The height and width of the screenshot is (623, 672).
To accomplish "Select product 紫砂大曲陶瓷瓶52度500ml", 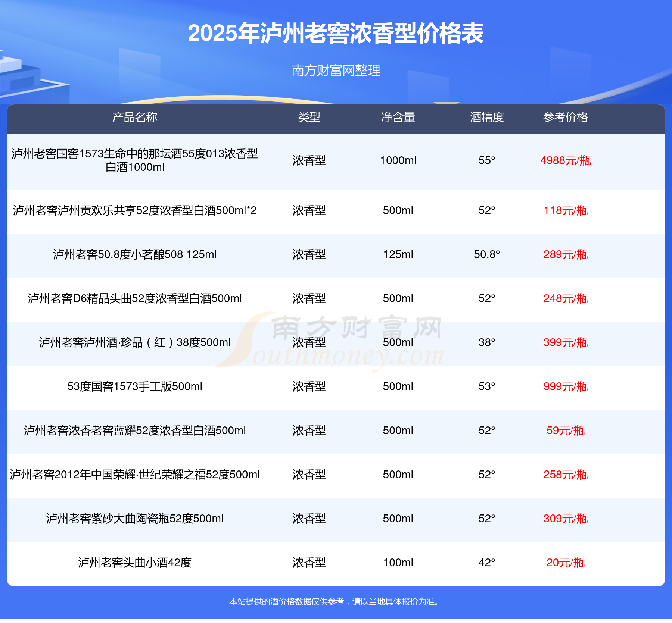I will pyautogui.click(x=135, y=519).
